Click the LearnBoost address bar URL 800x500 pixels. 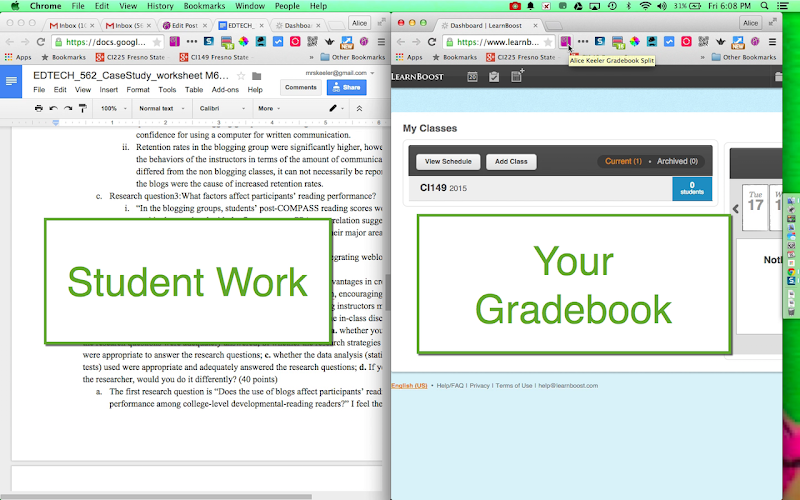[497, 42]
